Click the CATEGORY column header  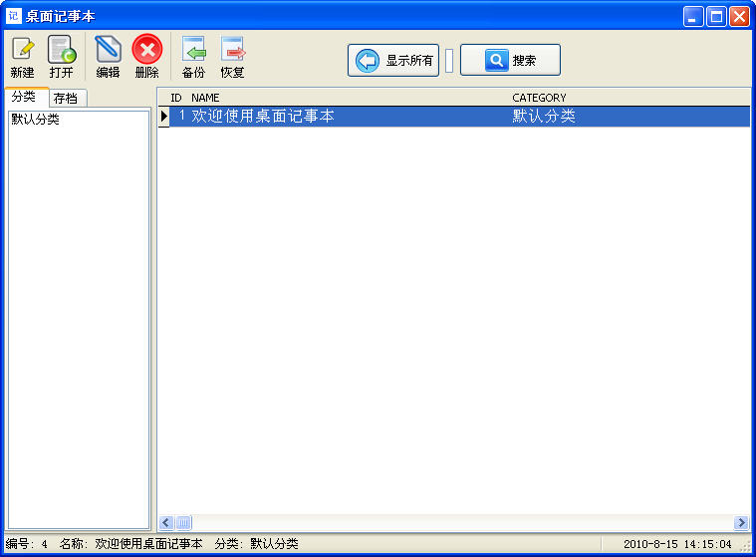click(539, 98)
